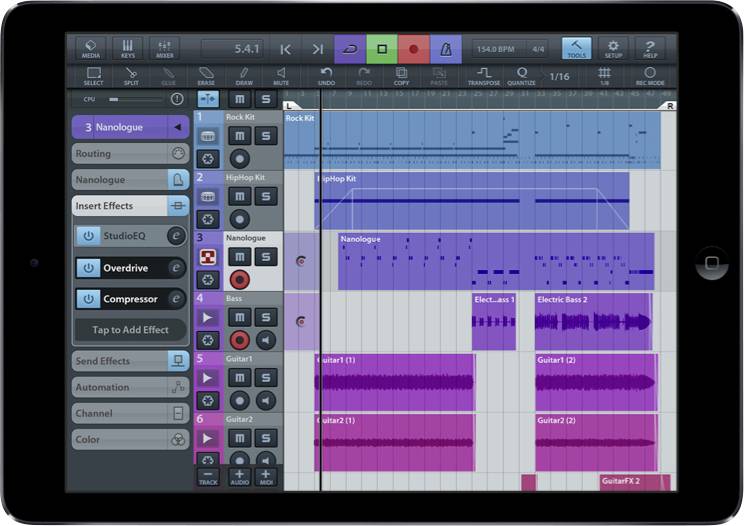Tap the Tap to Add Effect button

131,329
